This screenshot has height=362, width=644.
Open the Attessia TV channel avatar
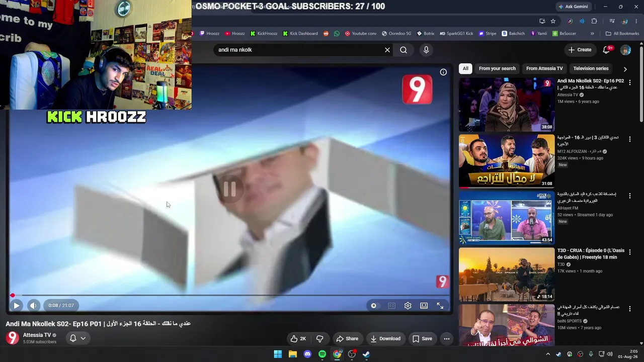12,338
